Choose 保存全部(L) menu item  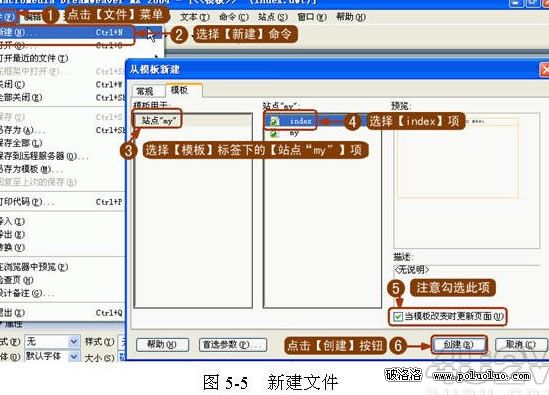pyautogui.click(x=63, y=143)
